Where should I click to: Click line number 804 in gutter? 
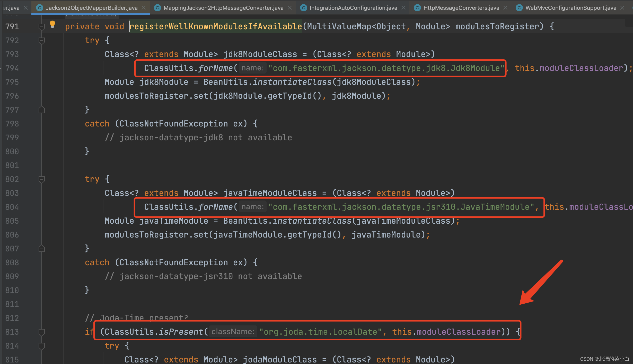[12, 207]
